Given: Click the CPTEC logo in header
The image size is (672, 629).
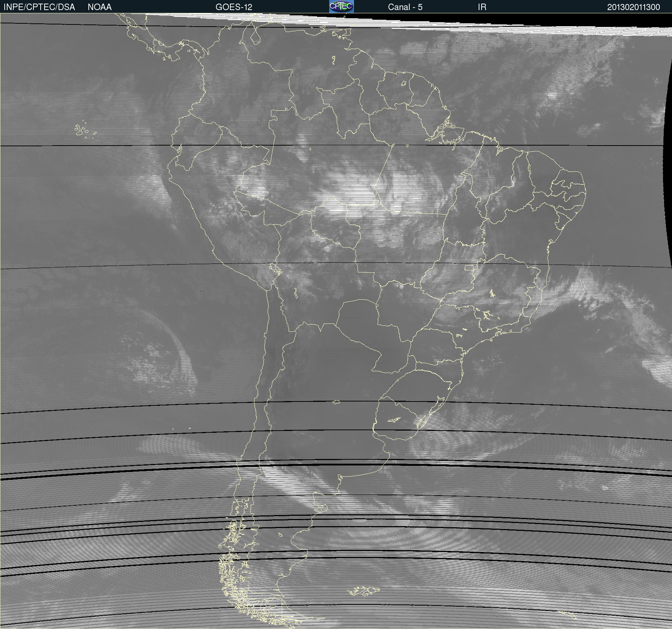Looking at the screenshot, I should (x=341, y=6).
